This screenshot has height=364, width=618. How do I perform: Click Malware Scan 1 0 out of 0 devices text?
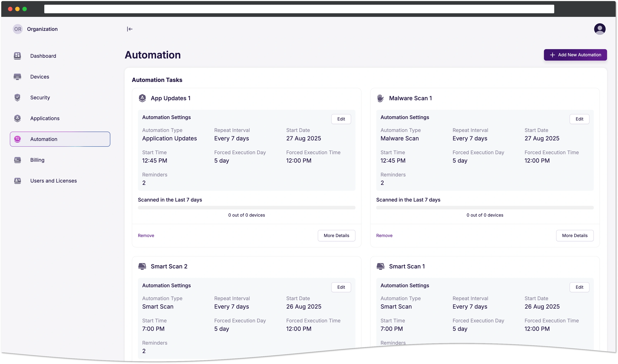(x=485, y=215)
